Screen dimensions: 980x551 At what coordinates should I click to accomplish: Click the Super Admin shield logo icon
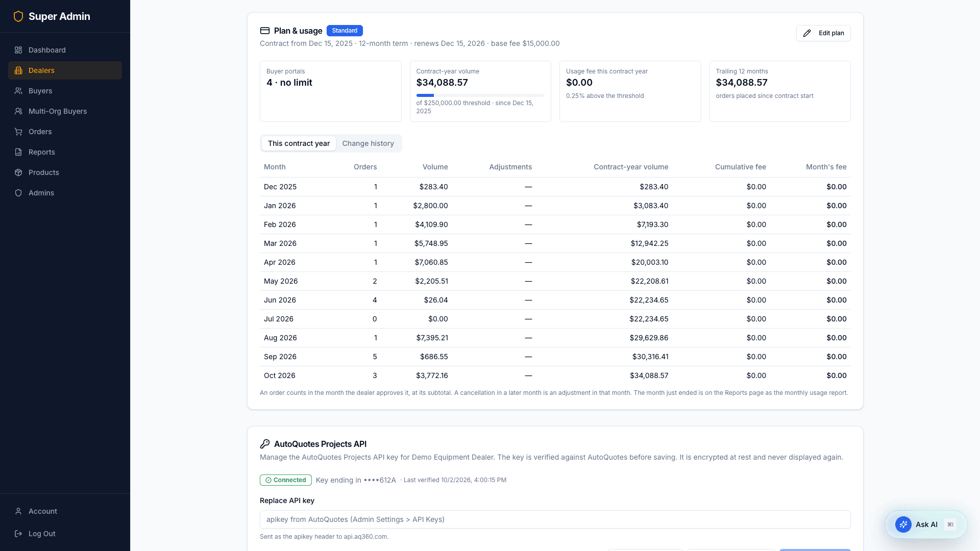(18, 16)
